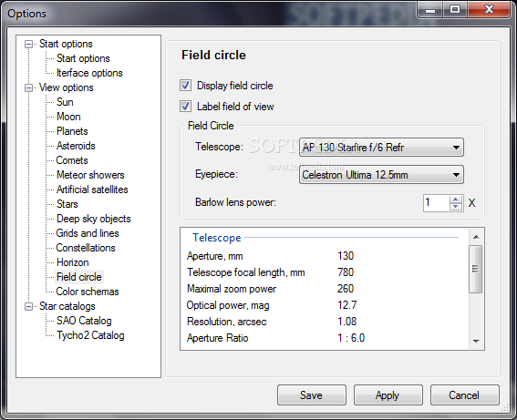Open the Asteroids settings page
517x420 pixels.
[x=76, y=146]
